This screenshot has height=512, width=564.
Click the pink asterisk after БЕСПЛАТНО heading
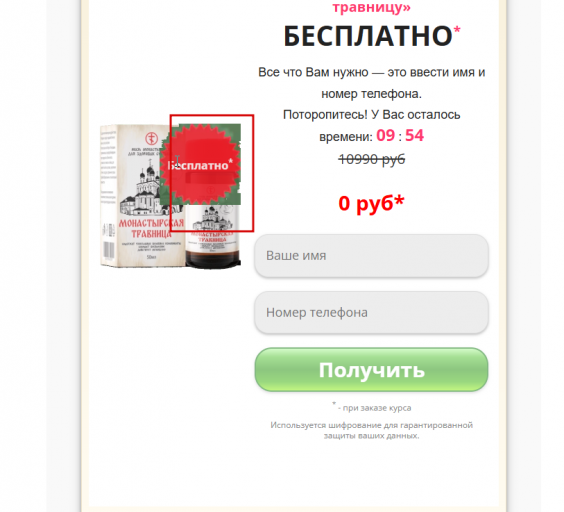click(457, 30)
